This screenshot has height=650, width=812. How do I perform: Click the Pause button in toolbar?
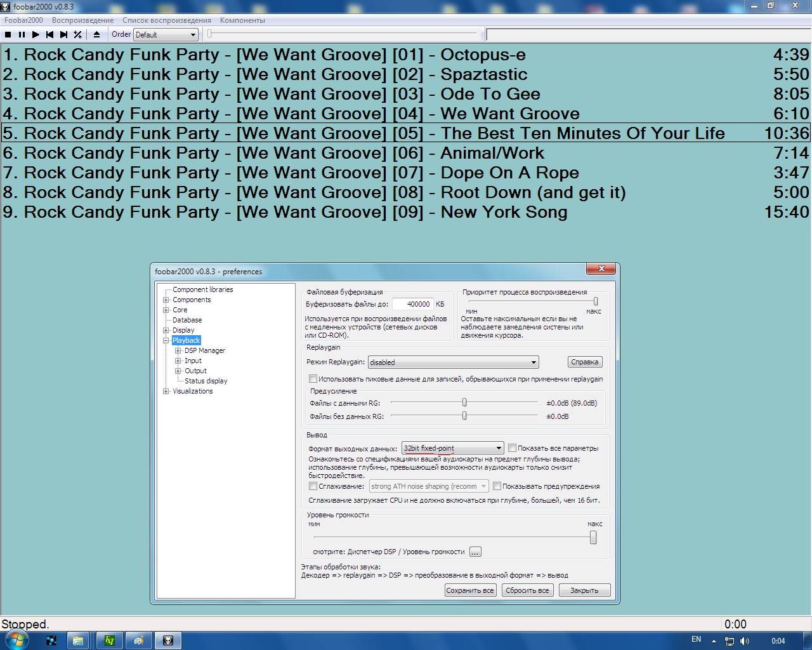point(22,35)
